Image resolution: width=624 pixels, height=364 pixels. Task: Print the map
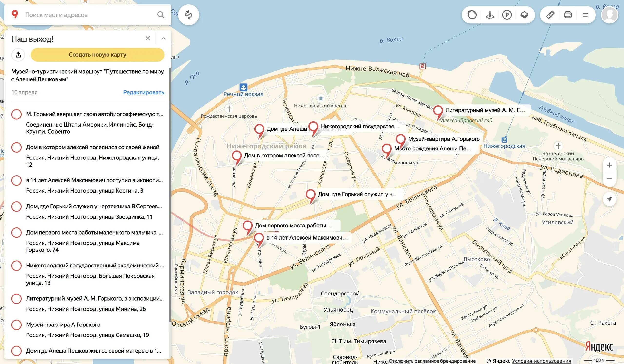[568, 15]
